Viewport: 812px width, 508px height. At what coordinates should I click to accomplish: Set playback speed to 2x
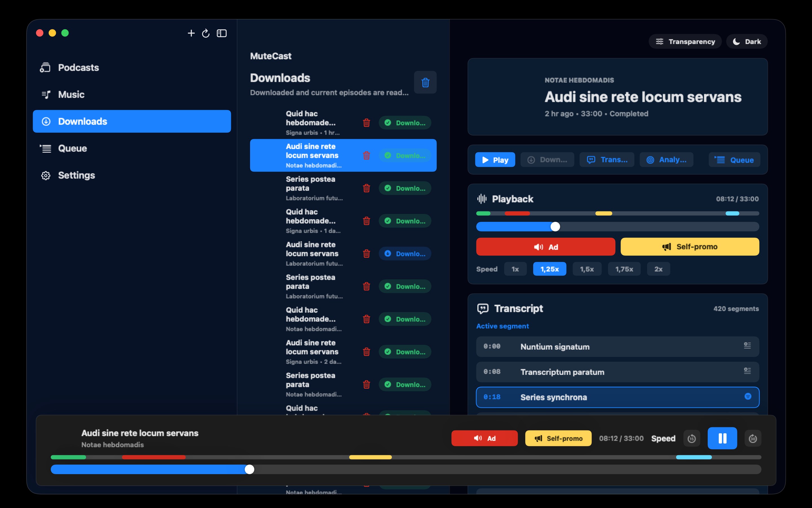tap(658, 269)
